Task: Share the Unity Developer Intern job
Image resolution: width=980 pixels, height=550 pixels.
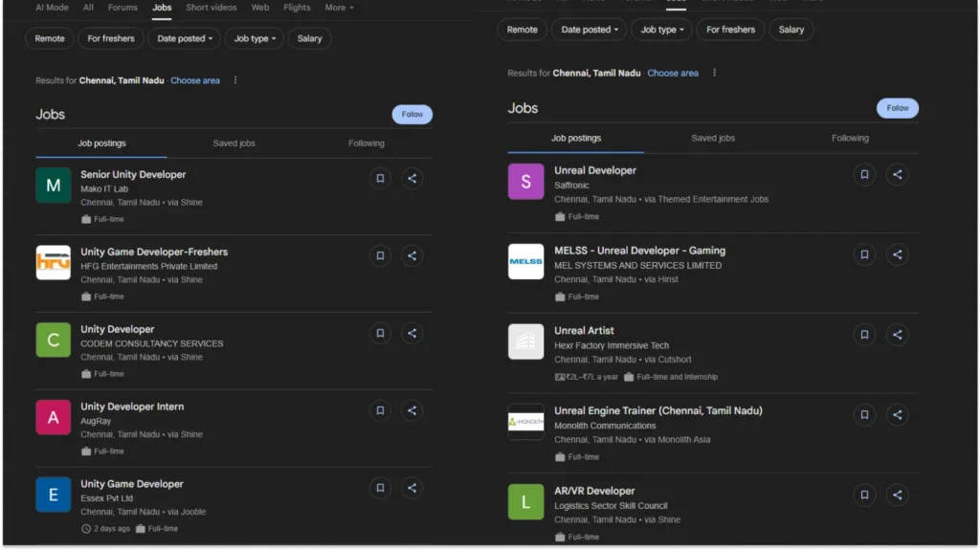Action: [412, 410]
